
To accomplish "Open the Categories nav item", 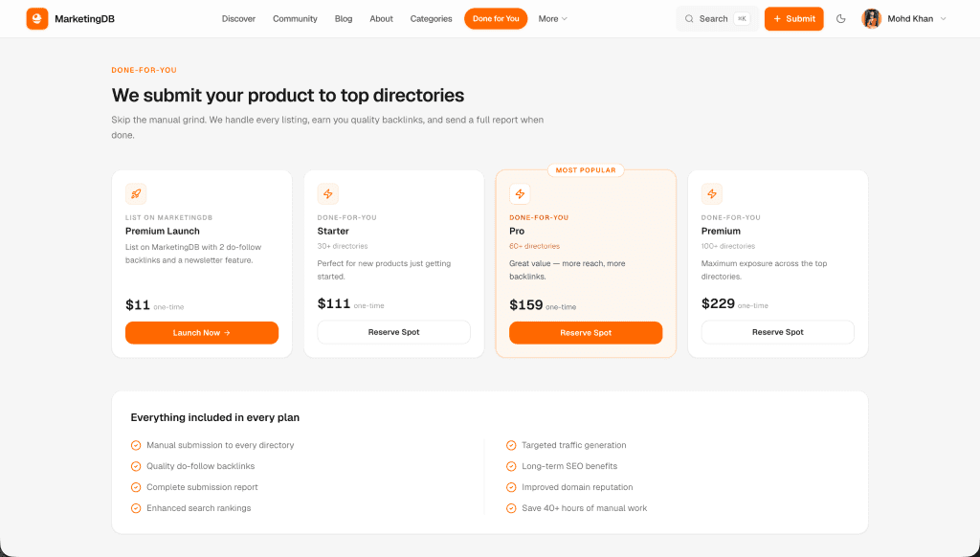I will [431, 18].
